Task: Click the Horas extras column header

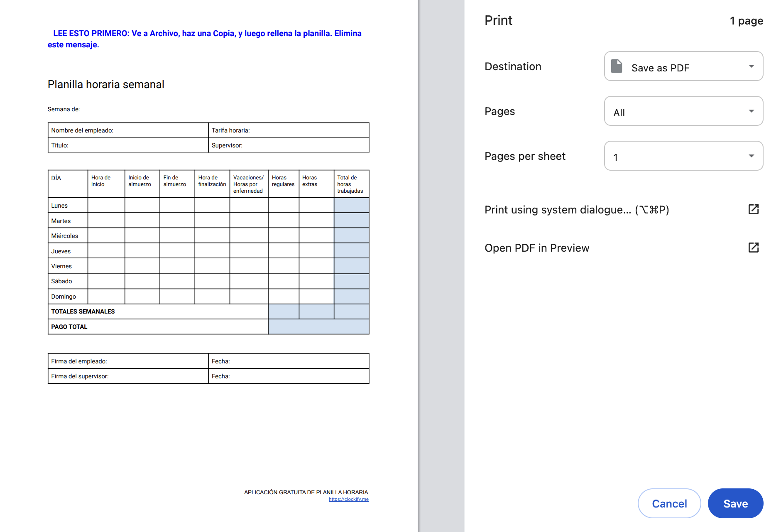Action: coord(316,184)
